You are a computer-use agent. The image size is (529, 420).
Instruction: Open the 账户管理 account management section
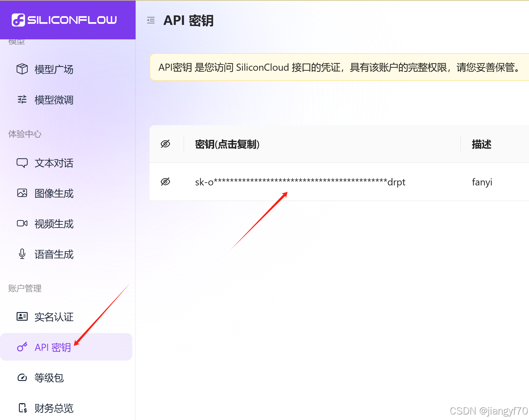point(25,288)
